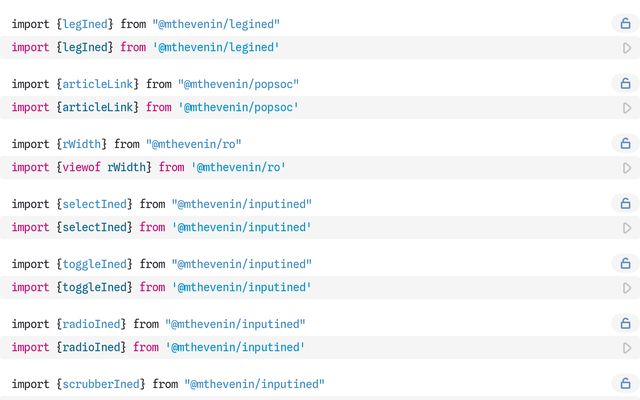Open "@mthevenin/ro" notebook link
This screenshot has width=640, height=400.
tap(193, 144)
